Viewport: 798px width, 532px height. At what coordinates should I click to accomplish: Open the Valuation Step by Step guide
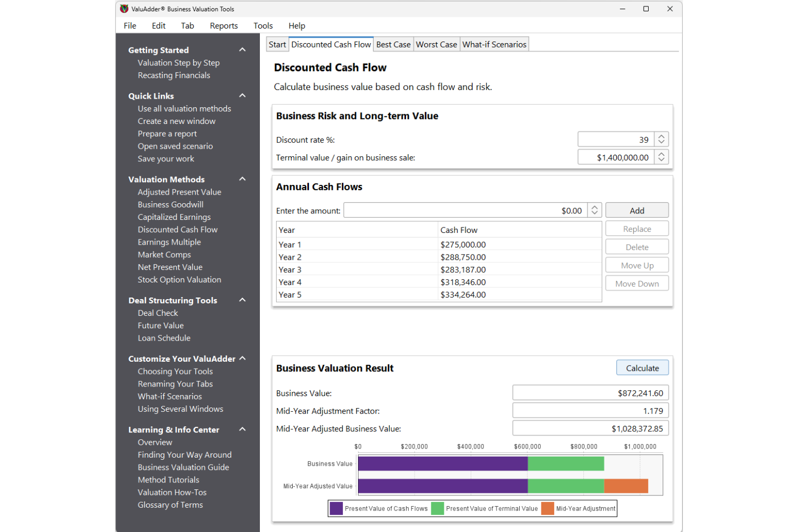pos(178,63)
